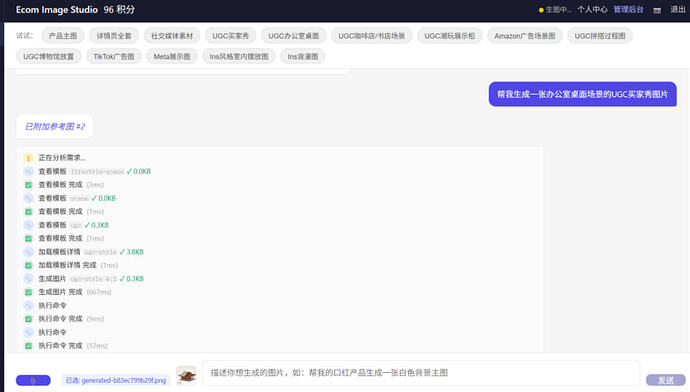The image size is (690, 392).
Task: Click the 生成图片 完成 (667ms) line
Action: pos(75,292)
